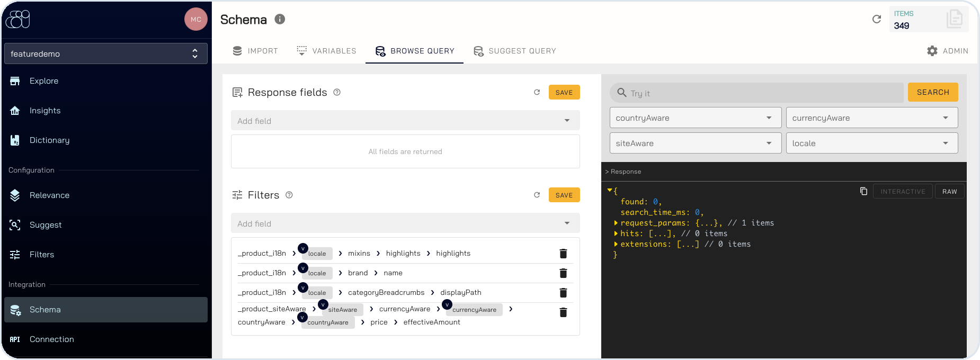Image resolution: width=980 pixels, height=360 pixels.
Task: Delete the categoryBreadcrumbs displayPath filter row
Action: (563, 293)
